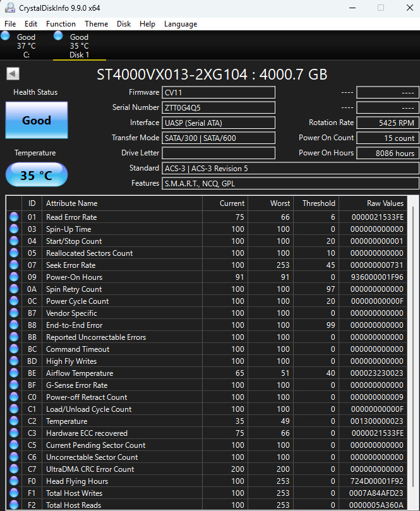
Task: Click status orb for Vendor Specific row
Action: coord(14,313)
